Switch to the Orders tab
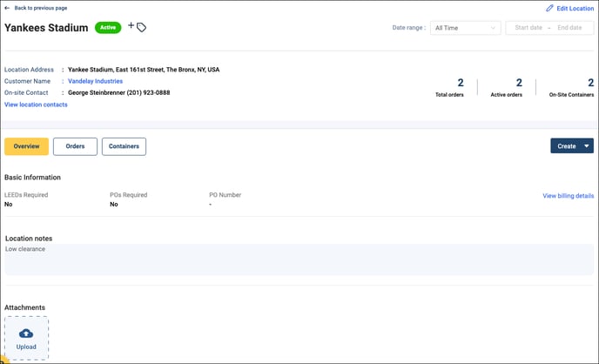 [75, 146]
